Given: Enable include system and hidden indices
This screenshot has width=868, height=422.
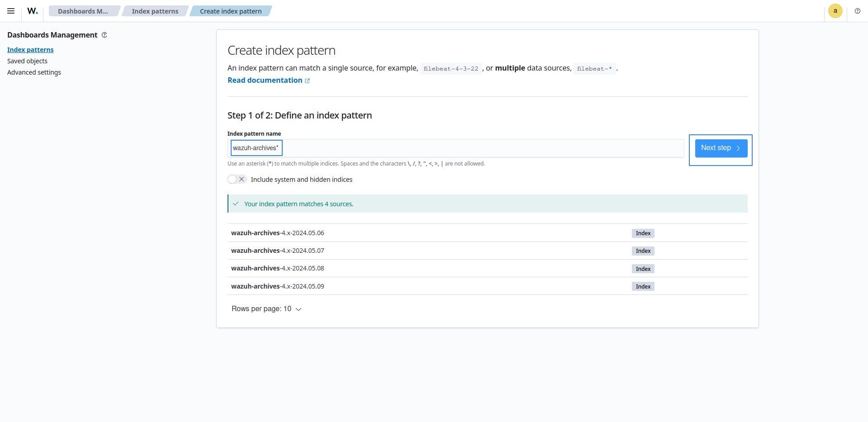Looking at the screenshot, I should click(237, 180).
